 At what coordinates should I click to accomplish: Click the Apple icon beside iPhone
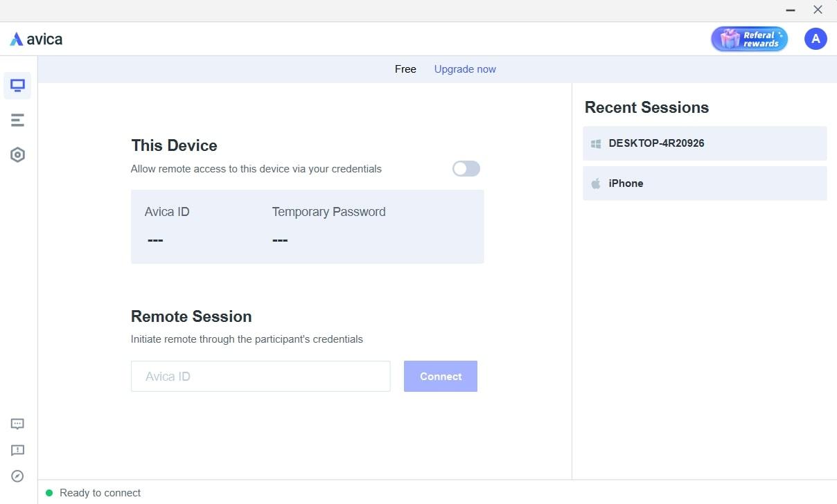coord(596,183)
